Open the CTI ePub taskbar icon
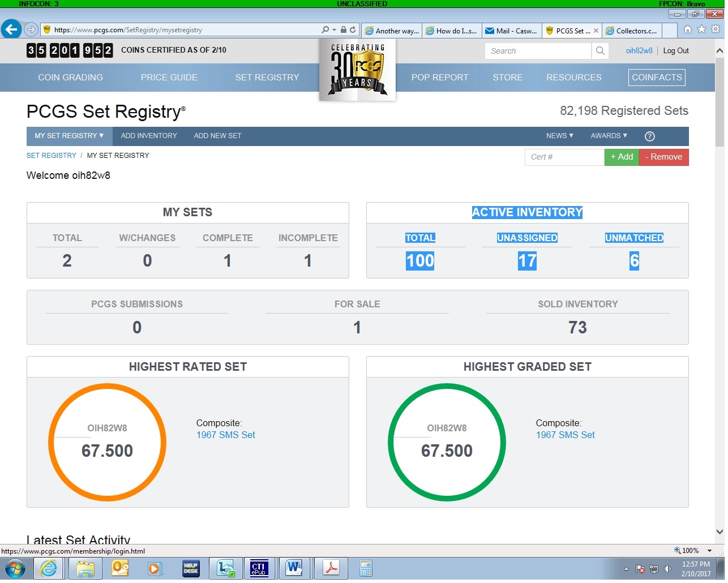This screenshot has height=583, width=728. click(259, 568)
